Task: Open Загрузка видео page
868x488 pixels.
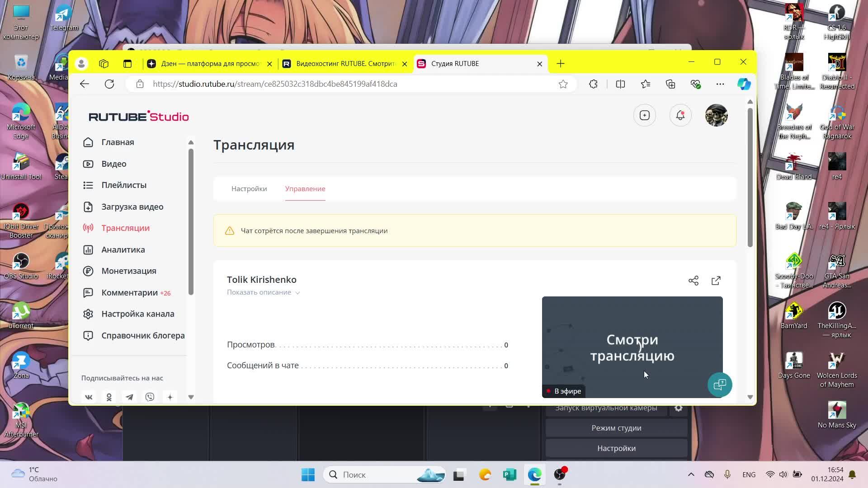Action: (123, 207)
